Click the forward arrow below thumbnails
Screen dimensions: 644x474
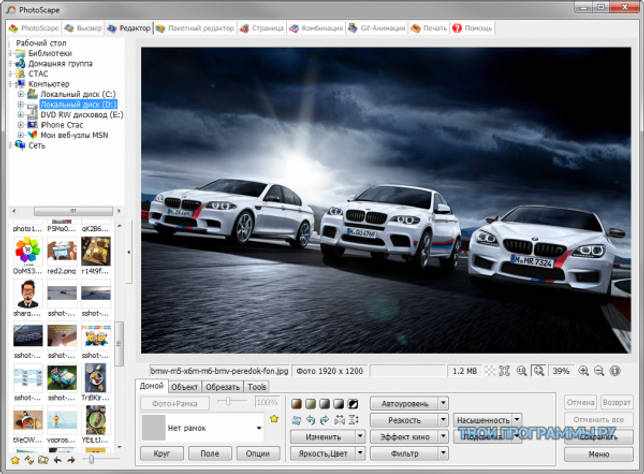coord(71,460)
